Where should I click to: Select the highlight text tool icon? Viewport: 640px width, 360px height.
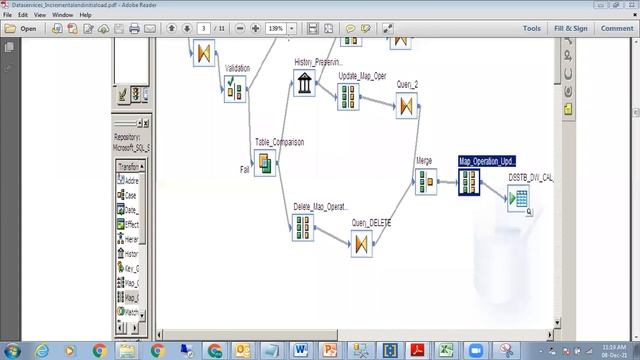click(x=366, y=29)
